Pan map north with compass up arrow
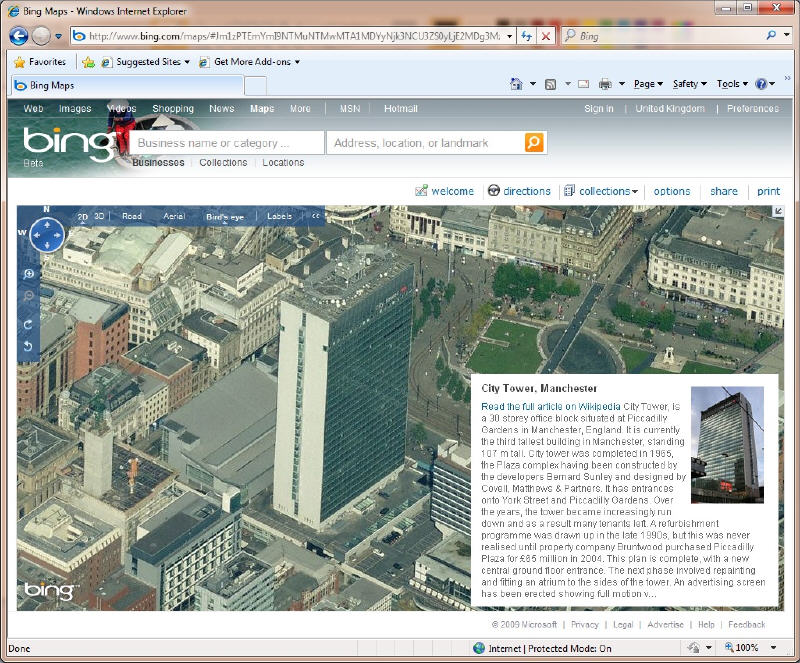Image resolution: width=800 pixels, height=663 pixels. [47, 225]
